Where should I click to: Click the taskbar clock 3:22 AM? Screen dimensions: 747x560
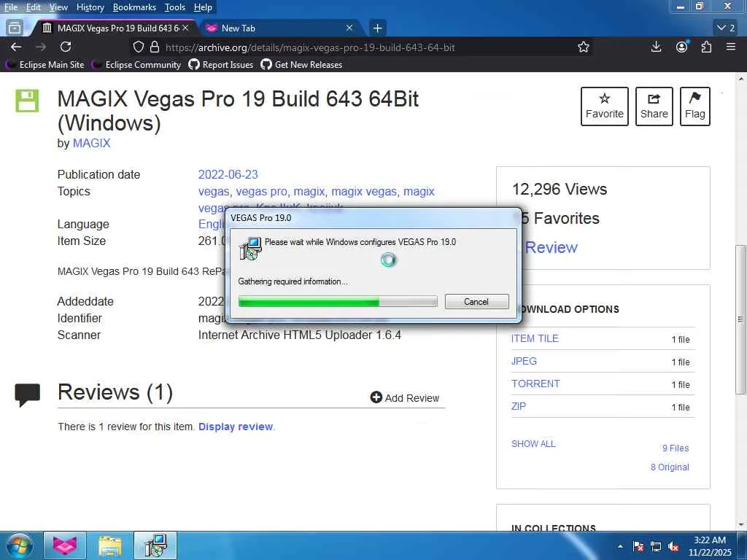click(x=710, y=546)
